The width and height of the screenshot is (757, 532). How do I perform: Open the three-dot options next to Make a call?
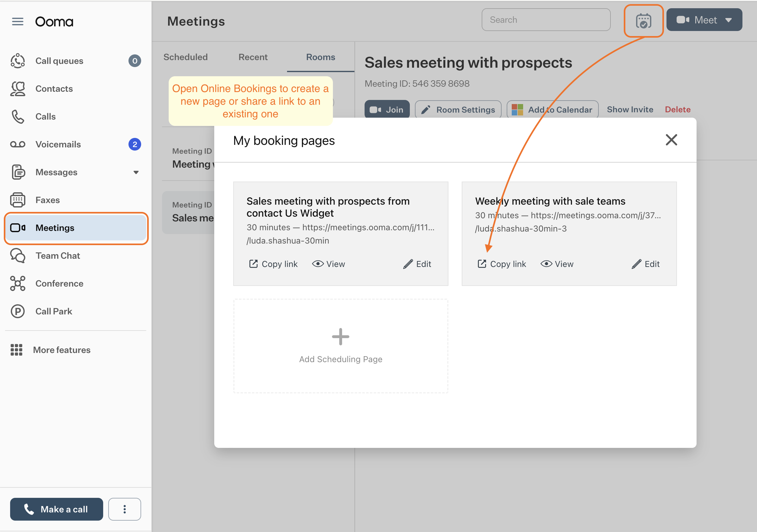(124, 509)
